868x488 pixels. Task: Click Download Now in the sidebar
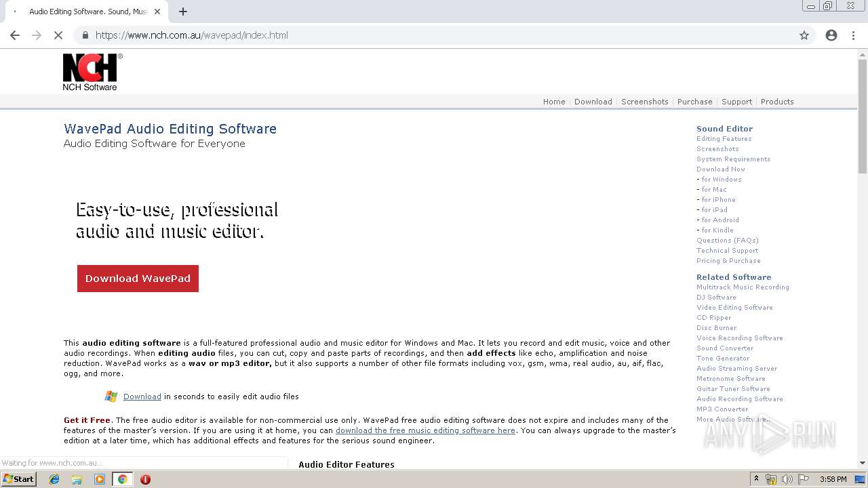coord(721,169)
